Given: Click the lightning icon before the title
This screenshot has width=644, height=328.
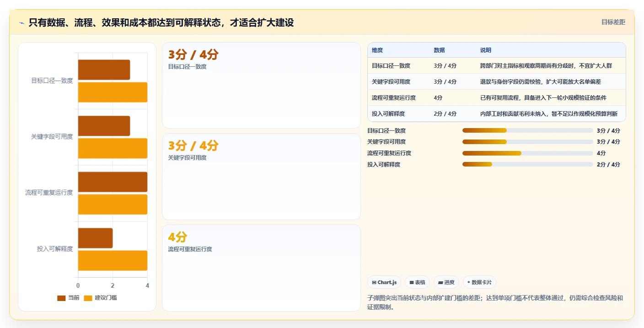Looking at the screenshot, I should point(21,22).
